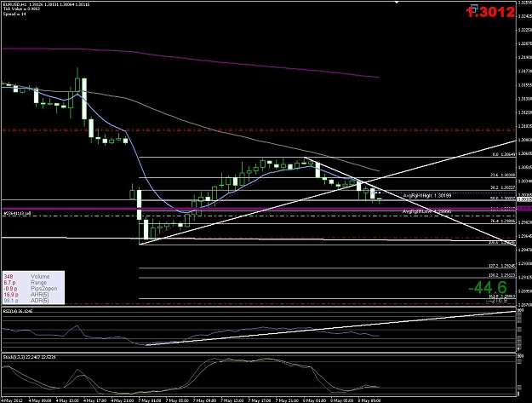Select the 23.6 Fibonacci level label
The image size is (532, 403).
click(503, 176)
